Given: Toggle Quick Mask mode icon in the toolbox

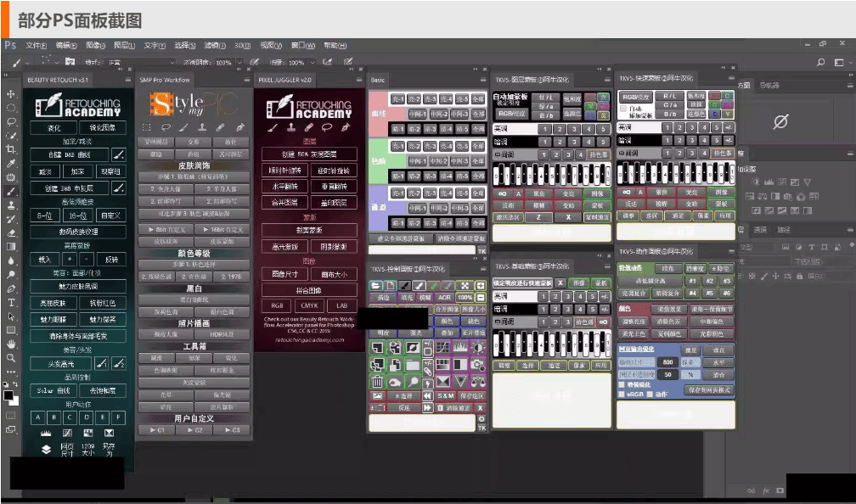Looking at the screenshot, I should (11, 416).
